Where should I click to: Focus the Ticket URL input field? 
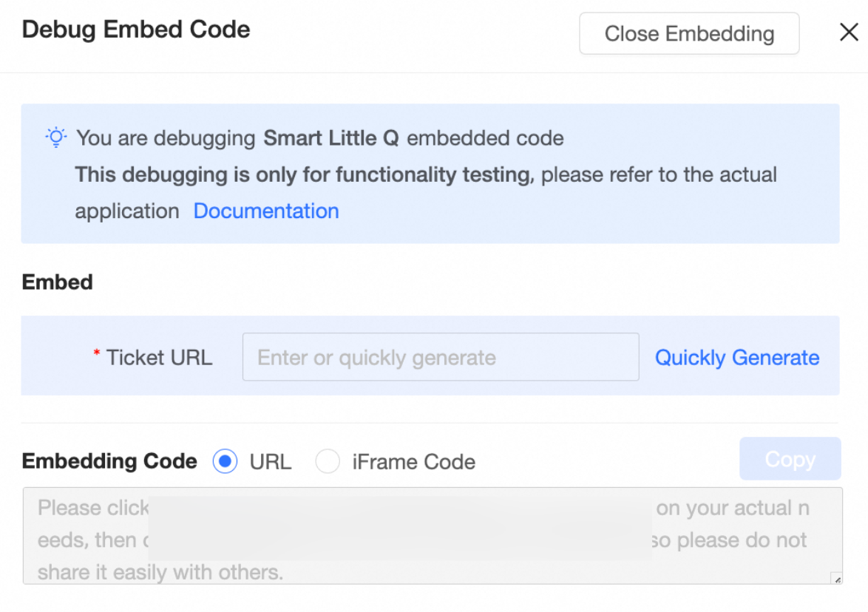pyautogui.click(x=440, y=357)
